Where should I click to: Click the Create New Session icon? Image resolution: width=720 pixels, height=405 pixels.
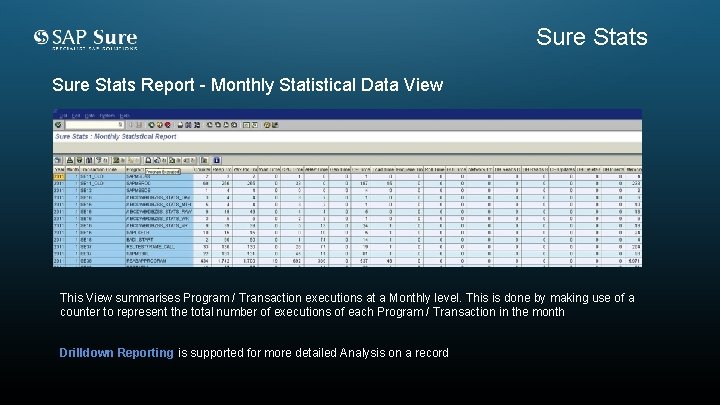click(246, 125)
